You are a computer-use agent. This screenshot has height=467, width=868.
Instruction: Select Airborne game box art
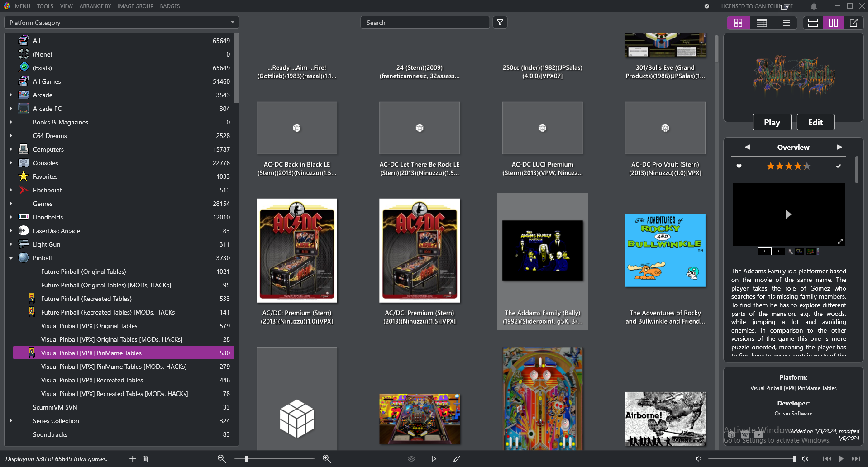[665, 419]
